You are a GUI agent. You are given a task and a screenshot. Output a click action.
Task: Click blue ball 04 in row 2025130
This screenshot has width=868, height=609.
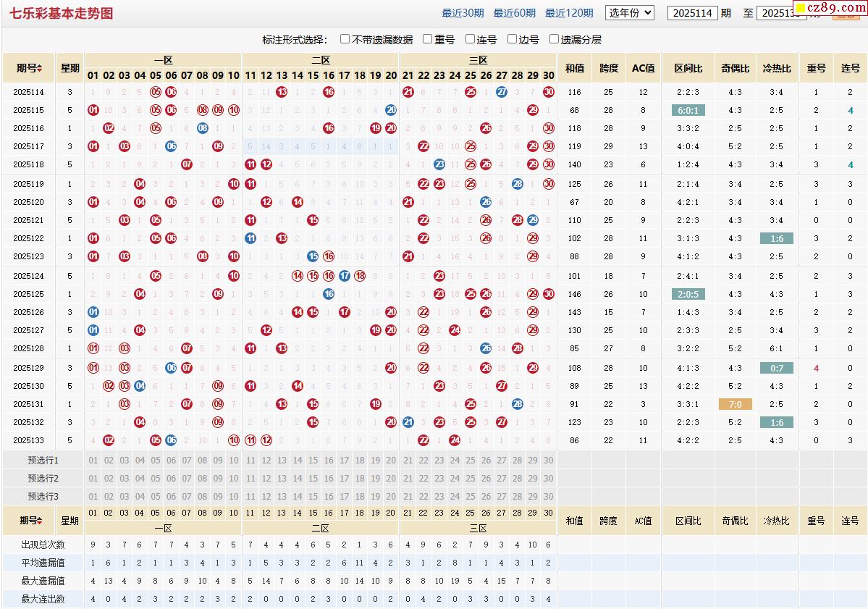pos(140,386)
